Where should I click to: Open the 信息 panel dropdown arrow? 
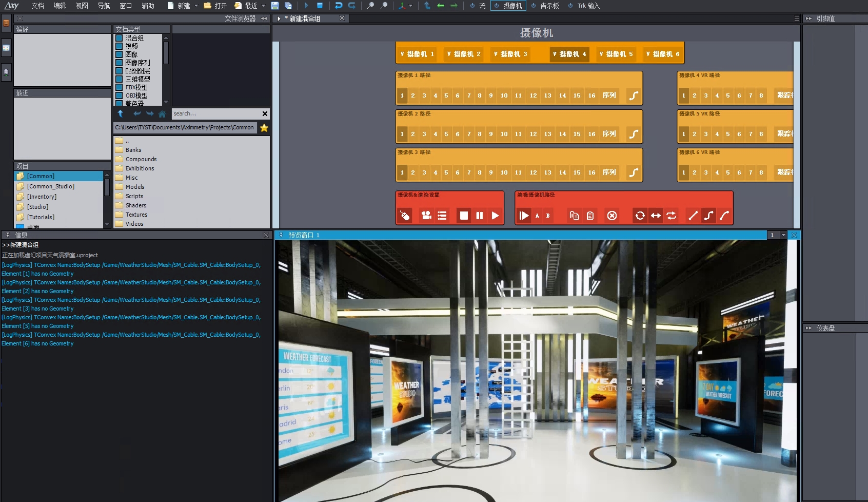coord(8,235)
